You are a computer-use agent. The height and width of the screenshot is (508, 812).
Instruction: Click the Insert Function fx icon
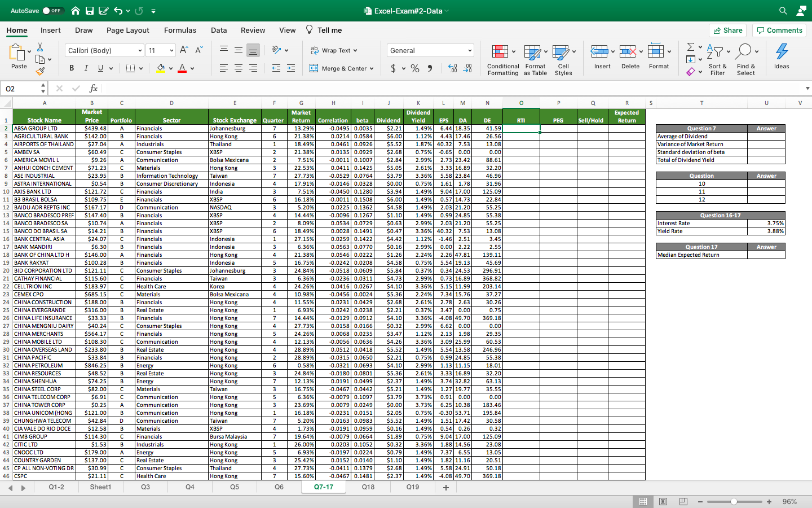[x=94, y=89]
